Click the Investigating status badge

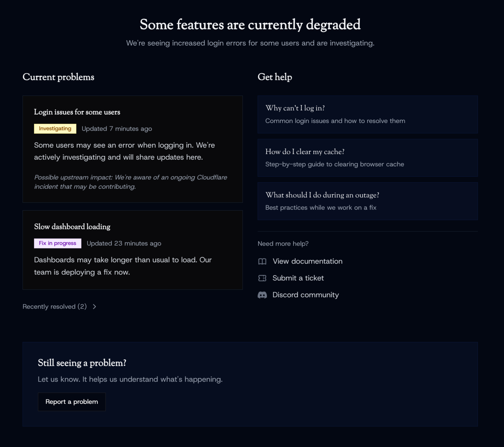tap(55, 128)
